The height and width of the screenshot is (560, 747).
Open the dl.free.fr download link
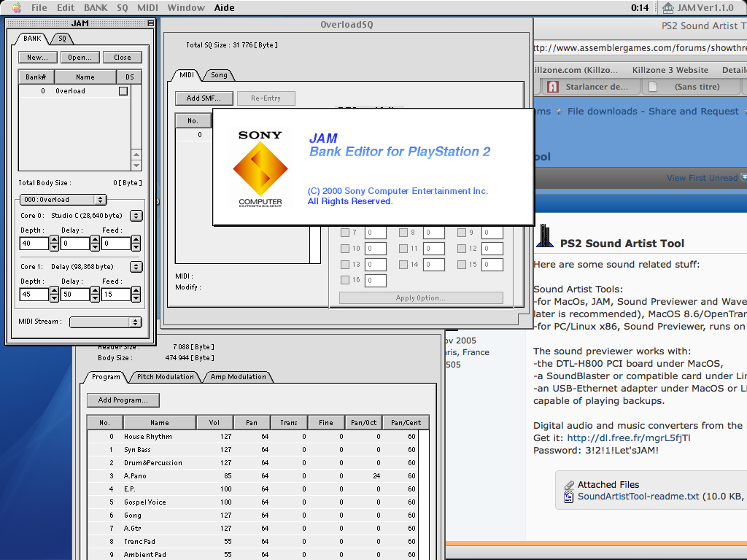click(628, 438)
